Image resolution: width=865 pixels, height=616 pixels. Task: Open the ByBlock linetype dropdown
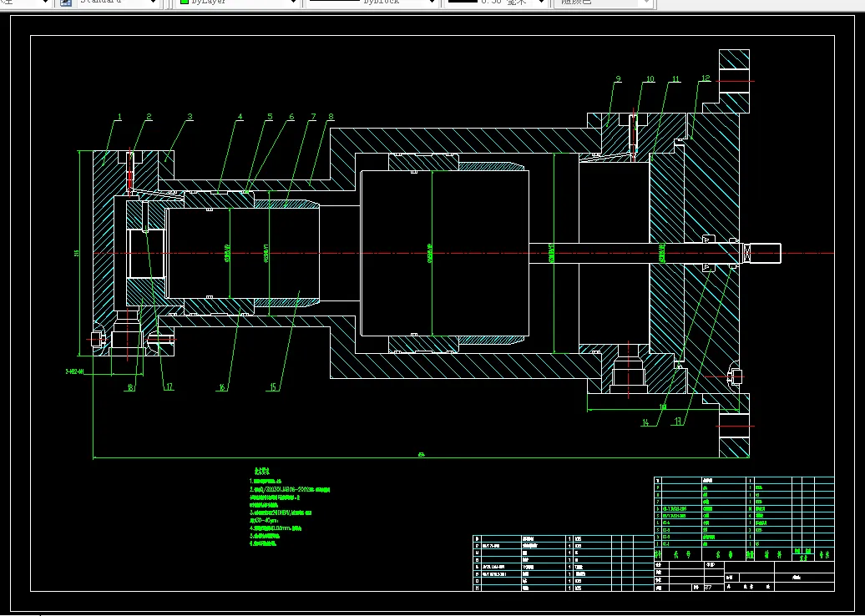pyautogui.click(x=432, y=3)
